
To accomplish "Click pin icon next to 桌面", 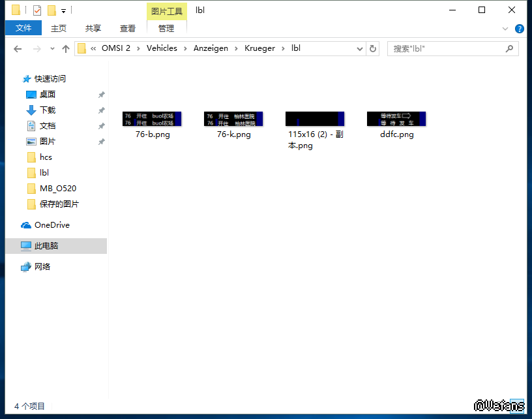I will [x=101, y=95].
